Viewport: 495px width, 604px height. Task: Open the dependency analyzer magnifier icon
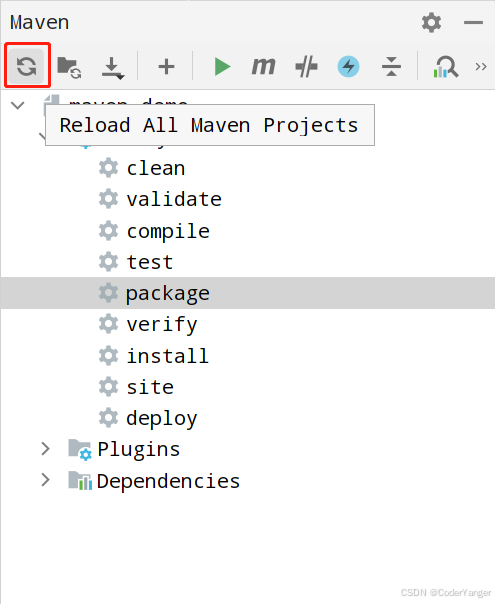click(x=446, y=67)
